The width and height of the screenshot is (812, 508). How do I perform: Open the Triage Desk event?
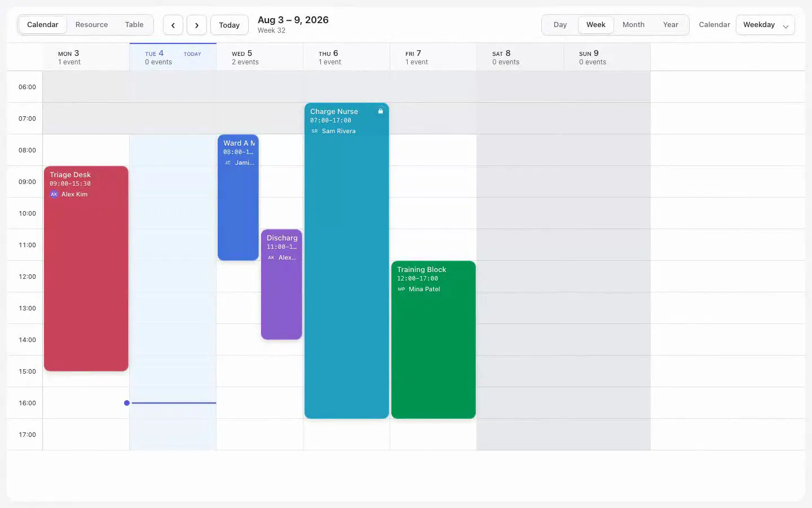[86, 269]
